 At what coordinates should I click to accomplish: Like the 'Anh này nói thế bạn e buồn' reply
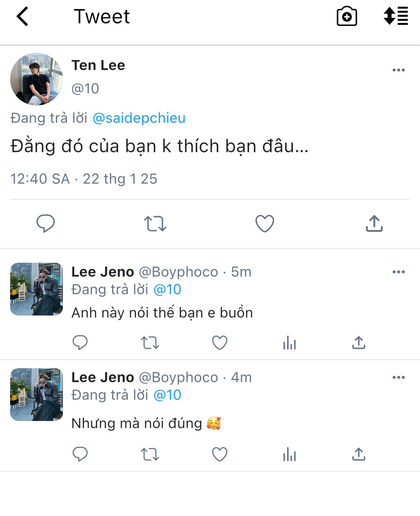coord(219,343)
